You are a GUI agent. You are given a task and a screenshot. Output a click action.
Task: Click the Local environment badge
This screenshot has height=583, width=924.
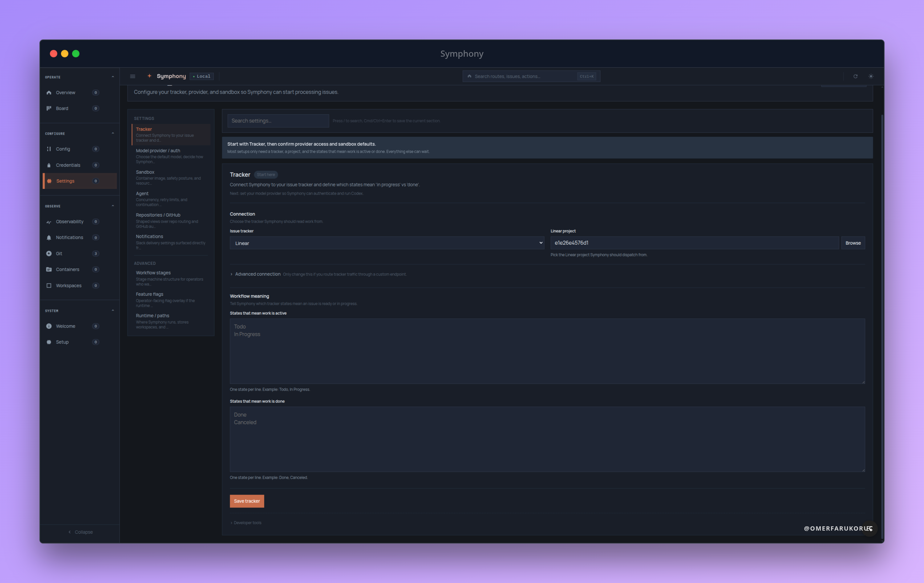click(202, 76)
